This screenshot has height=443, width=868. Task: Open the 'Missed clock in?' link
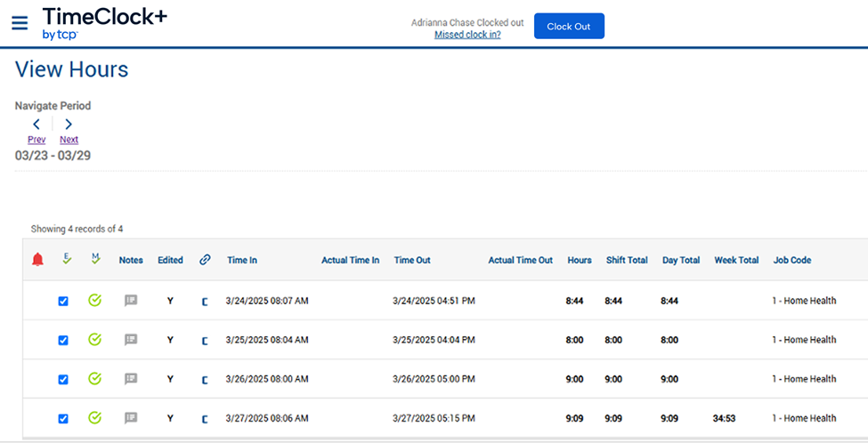467,35
